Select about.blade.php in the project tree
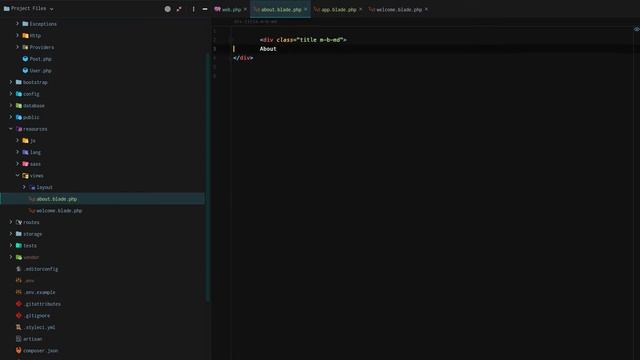Viewport: 640px width, 360px height. [103, 199]
